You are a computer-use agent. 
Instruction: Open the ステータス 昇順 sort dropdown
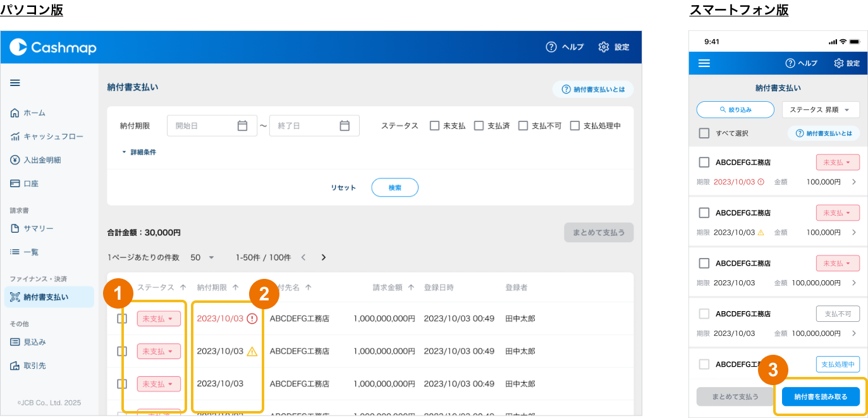821,109
